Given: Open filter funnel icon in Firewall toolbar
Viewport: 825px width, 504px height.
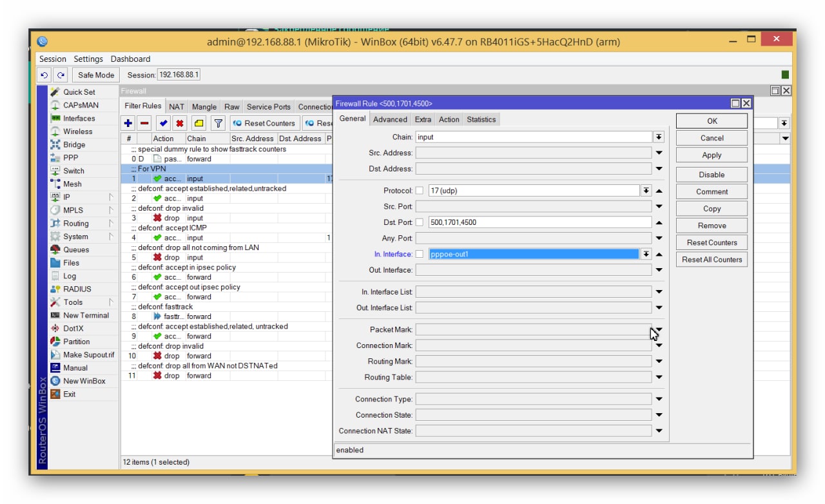Looking at the screenshot, I should (218, 123).
